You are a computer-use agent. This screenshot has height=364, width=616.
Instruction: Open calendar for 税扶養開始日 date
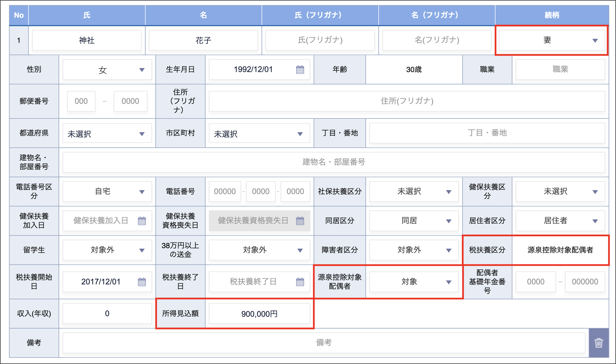click(142, 282)
